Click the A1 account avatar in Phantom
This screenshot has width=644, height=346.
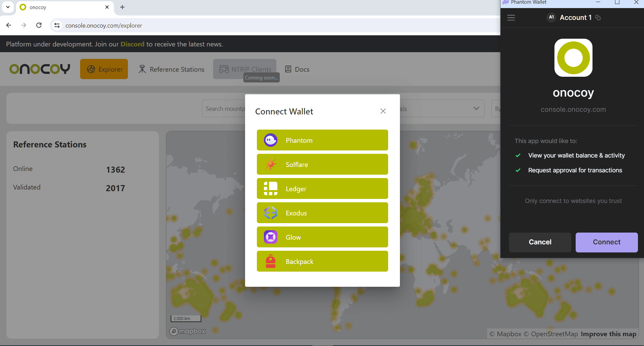551,17
